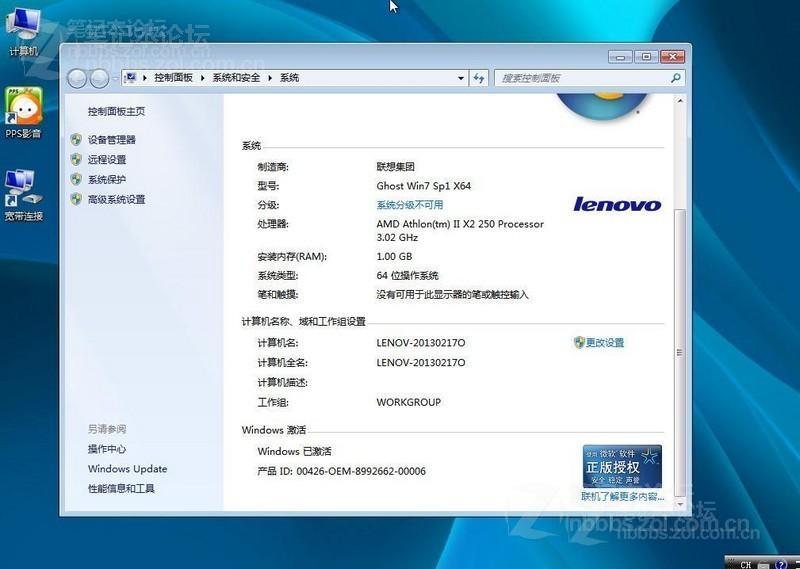Go to 控制面板主页 in the sidebar
The image size is (800, 569).
pyautogui.click(x=116, y=111)
